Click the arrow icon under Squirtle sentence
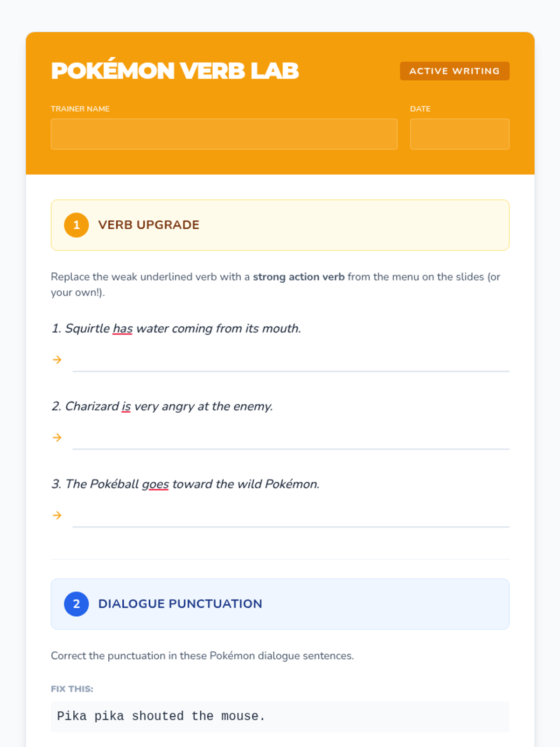 pyautogui.click(x=57, y=359)
